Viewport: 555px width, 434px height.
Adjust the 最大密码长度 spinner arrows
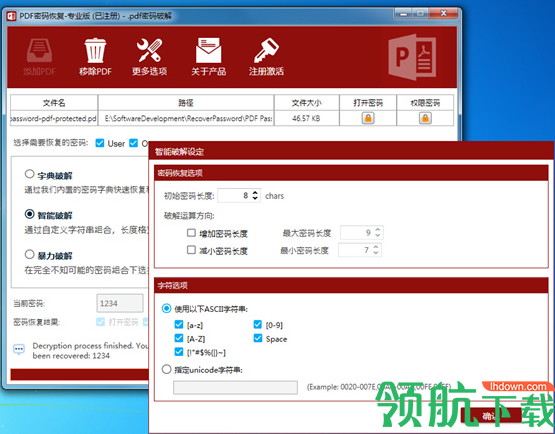(x=378, y=232)
